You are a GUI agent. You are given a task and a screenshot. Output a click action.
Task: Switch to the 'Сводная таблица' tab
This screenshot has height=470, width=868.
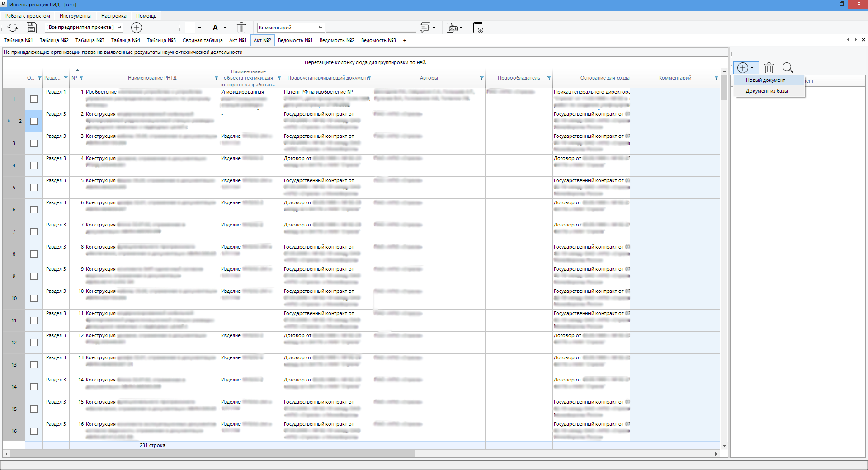[203, 40]
